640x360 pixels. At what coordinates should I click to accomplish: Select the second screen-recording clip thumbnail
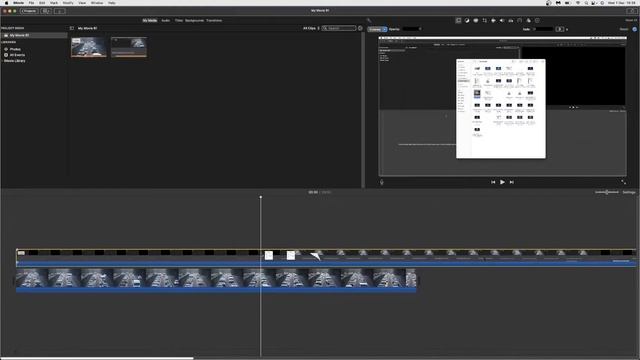(x=129, y=47)
